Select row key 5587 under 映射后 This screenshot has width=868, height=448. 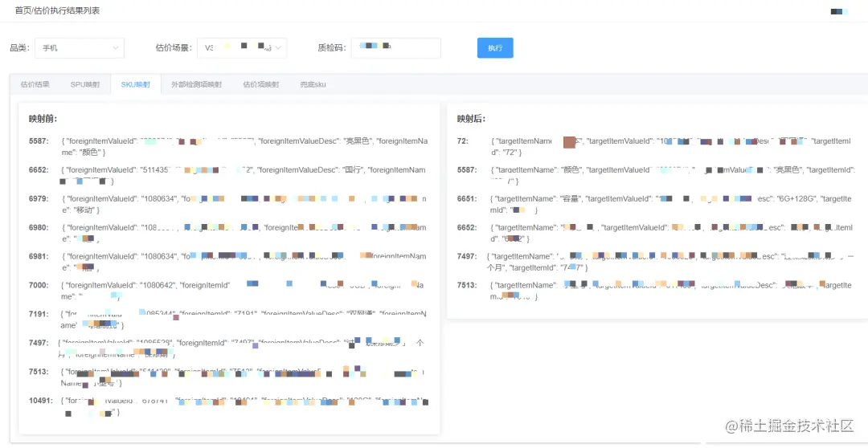tap(467, 169)
